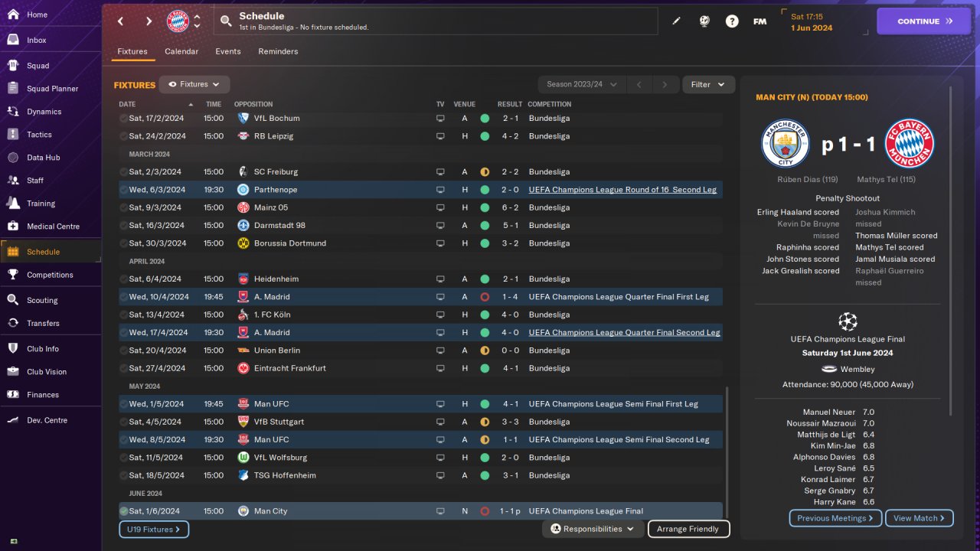Expand the Fixtures view dropdown
The height and width of the screenshot is (551, 980).
point(194,84)
